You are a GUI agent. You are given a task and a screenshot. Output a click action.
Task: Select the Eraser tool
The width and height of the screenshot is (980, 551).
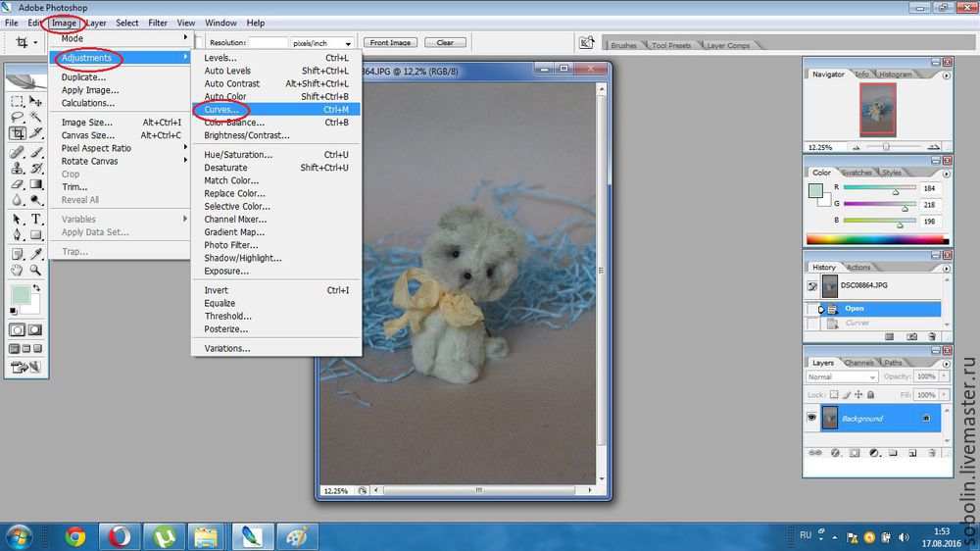pyautogui.click(x=17, y=184)
